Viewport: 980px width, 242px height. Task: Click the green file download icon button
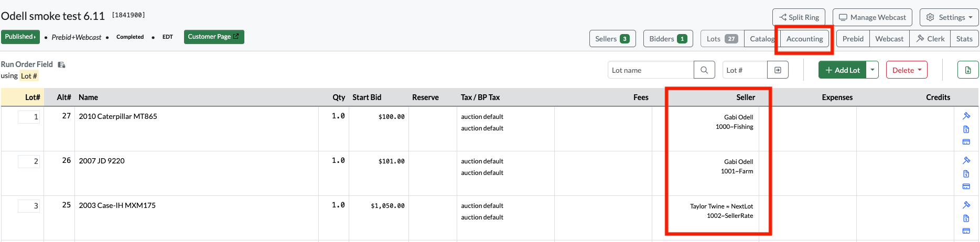(968, 70)
